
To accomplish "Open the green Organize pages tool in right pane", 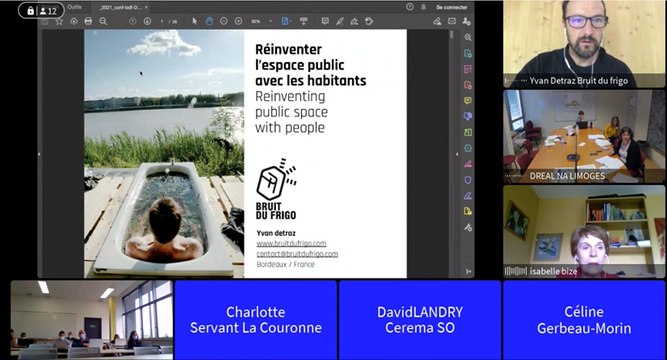I will (x=468, y=132).
